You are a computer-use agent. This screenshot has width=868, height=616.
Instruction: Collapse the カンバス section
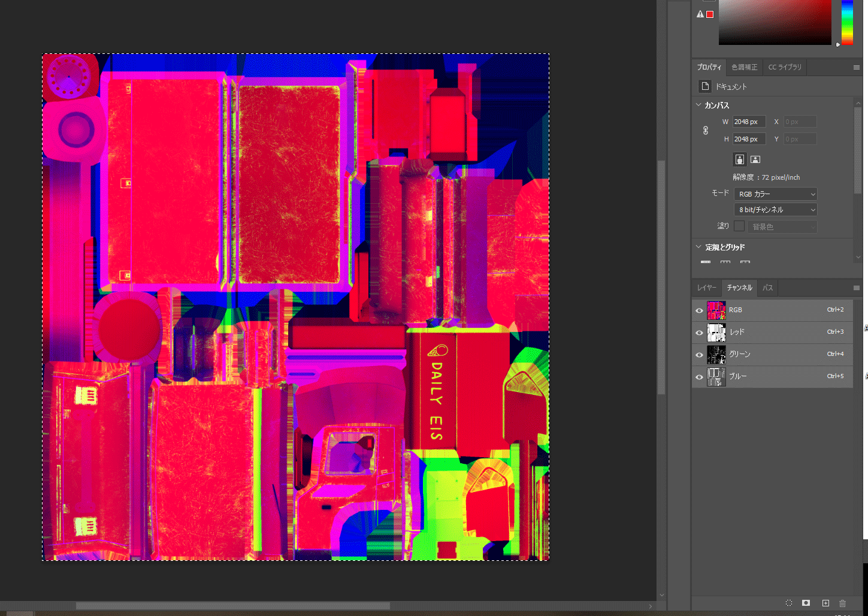[x=698, y=105]
